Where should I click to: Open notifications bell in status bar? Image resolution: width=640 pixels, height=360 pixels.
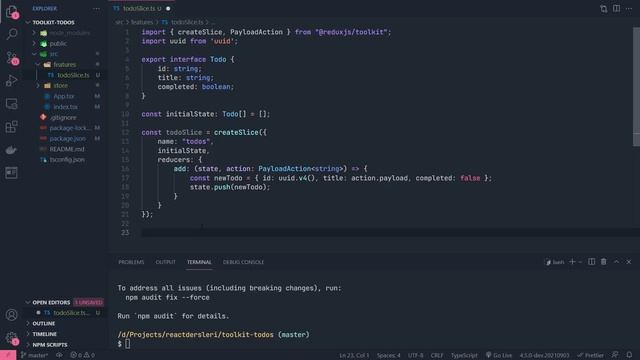(629, 355)
